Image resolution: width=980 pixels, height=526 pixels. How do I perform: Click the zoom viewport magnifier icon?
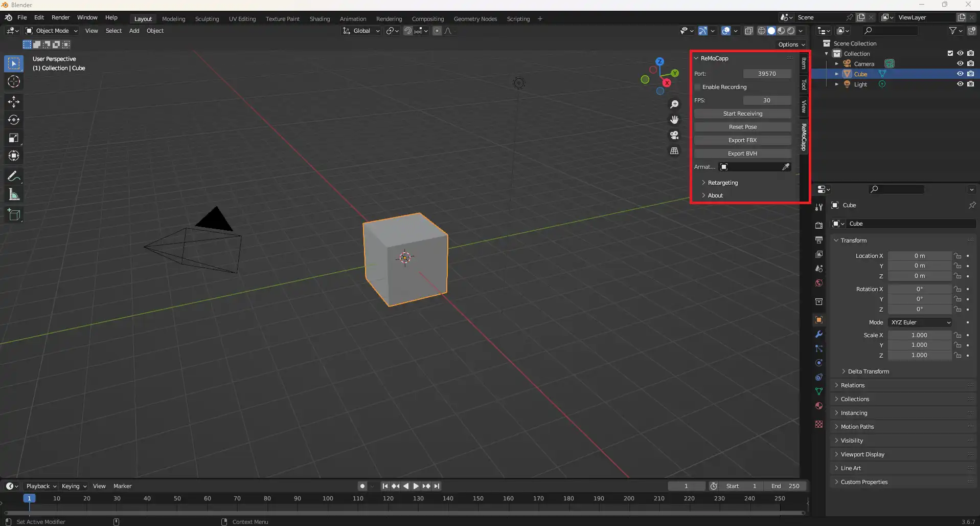tap(674, 104)
